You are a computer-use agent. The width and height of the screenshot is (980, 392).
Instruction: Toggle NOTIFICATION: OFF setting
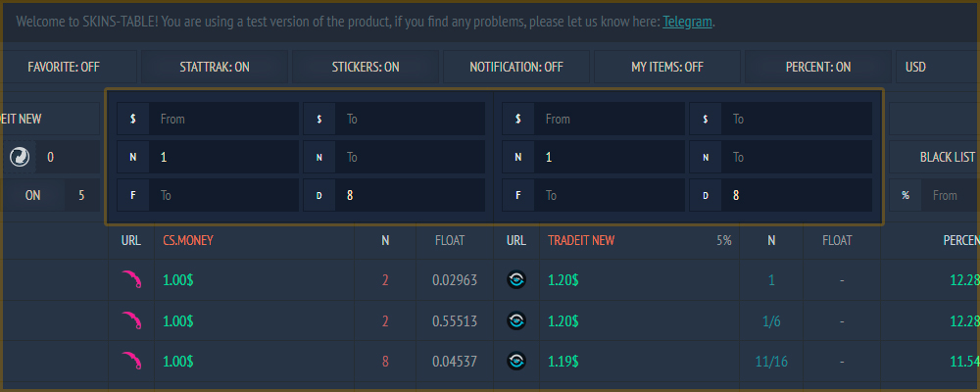point(516,67)
